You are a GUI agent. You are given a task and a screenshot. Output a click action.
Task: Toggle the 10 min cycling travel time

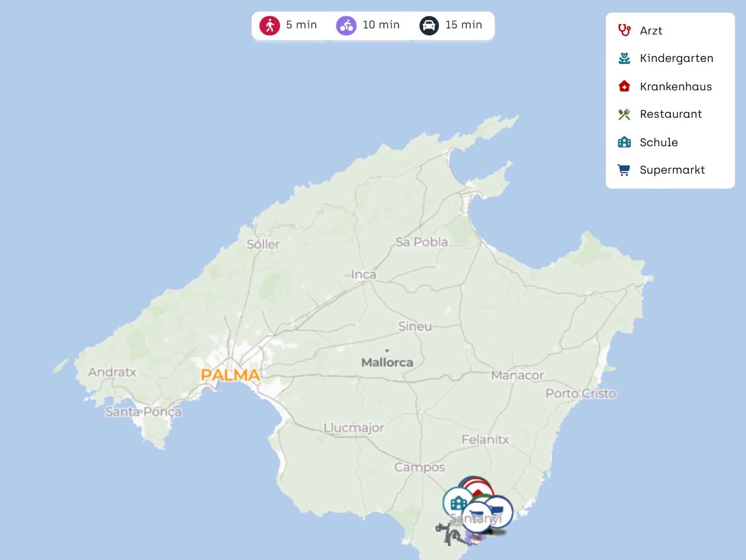pyautogui.click(x=366, y=24)
